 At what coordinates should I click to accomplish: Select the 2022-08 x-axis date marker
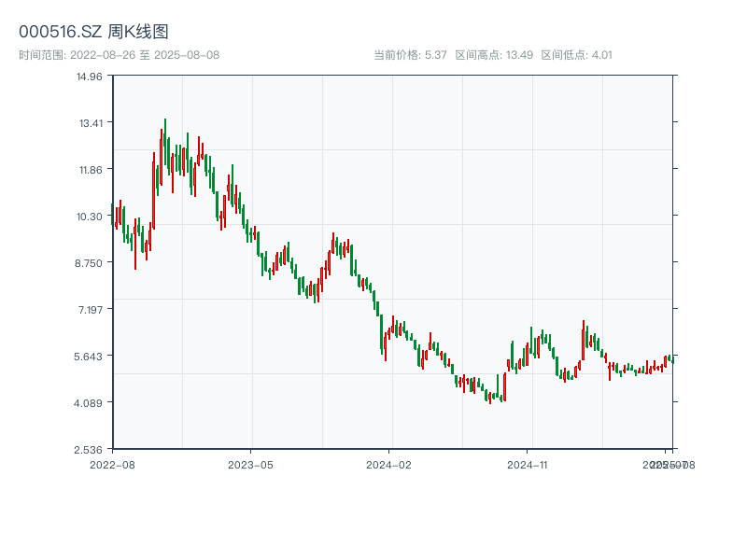point(112,464)
